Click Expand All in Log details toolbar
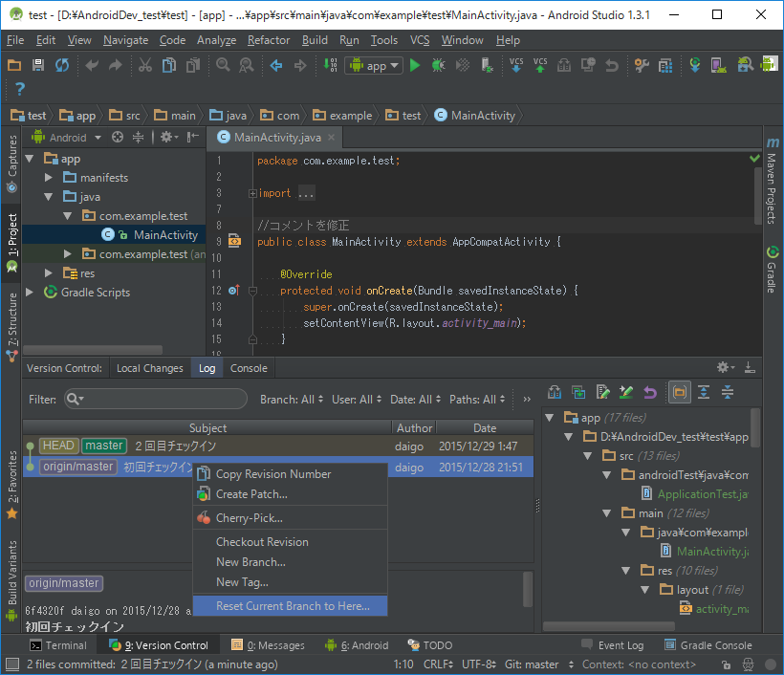Screen dimensions: 784x675 704,393
